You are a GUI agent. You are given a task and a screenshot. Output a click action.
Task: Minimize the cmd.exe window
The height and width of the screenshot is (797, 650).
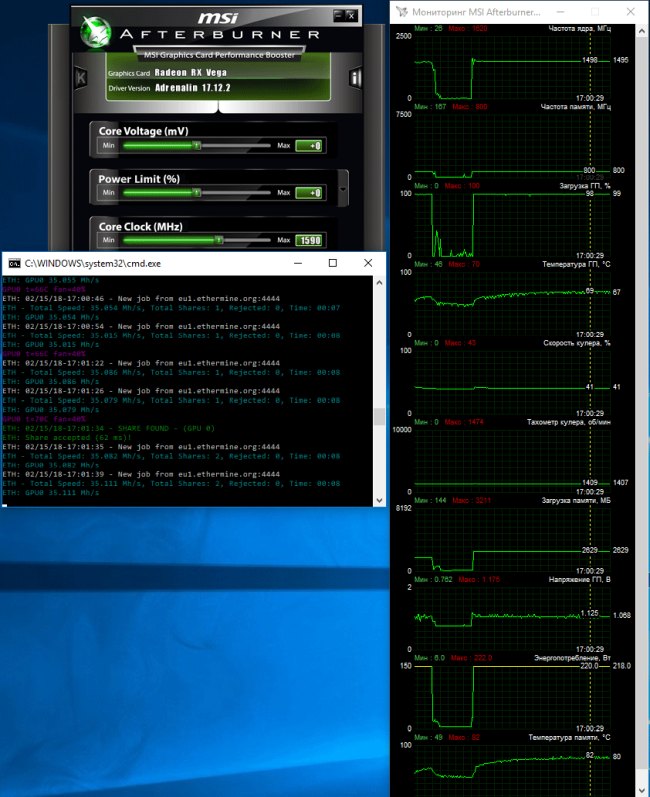[x=298, y=263]
